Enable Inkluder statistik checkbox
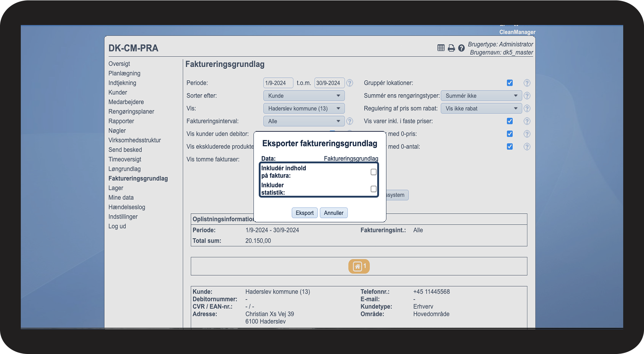 (x=374, y=189)
